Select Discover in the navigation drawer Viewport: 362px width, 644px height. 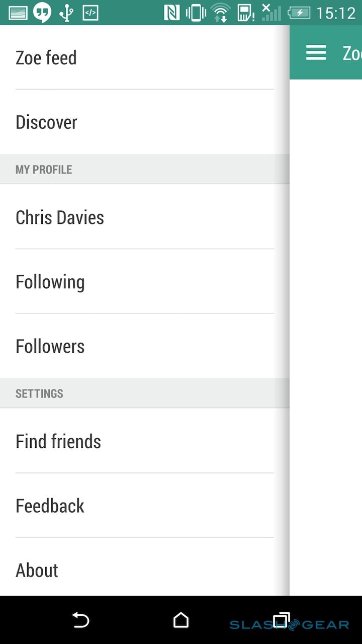[46, 122]
